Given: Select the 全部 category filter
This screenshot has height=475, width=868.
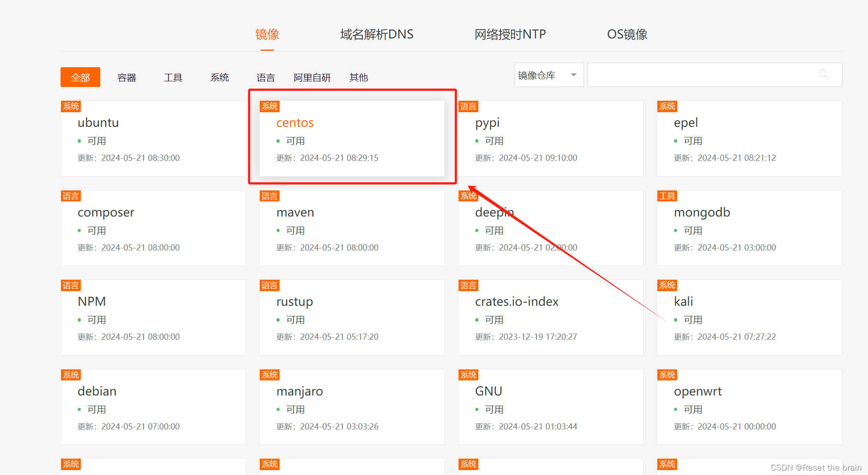Looking at the screenshot, I should coord(80,77).
